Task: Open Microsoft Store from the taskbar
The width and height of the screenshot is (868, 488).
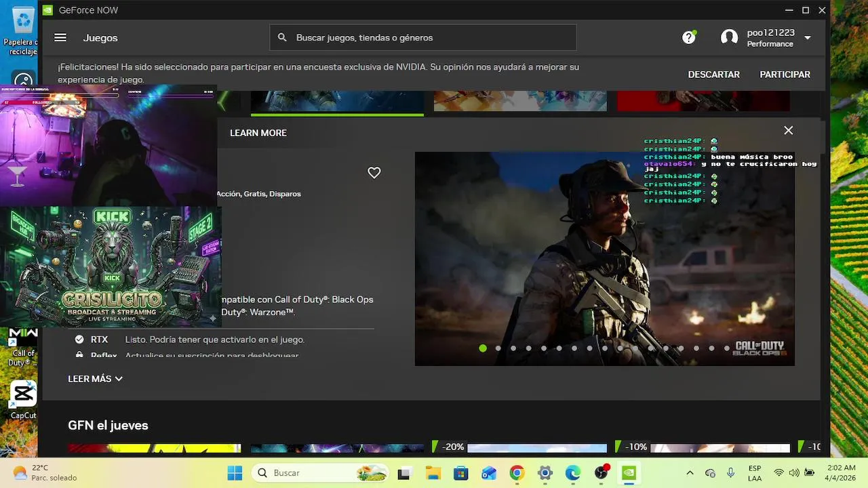Action: (x=461, y=473)
